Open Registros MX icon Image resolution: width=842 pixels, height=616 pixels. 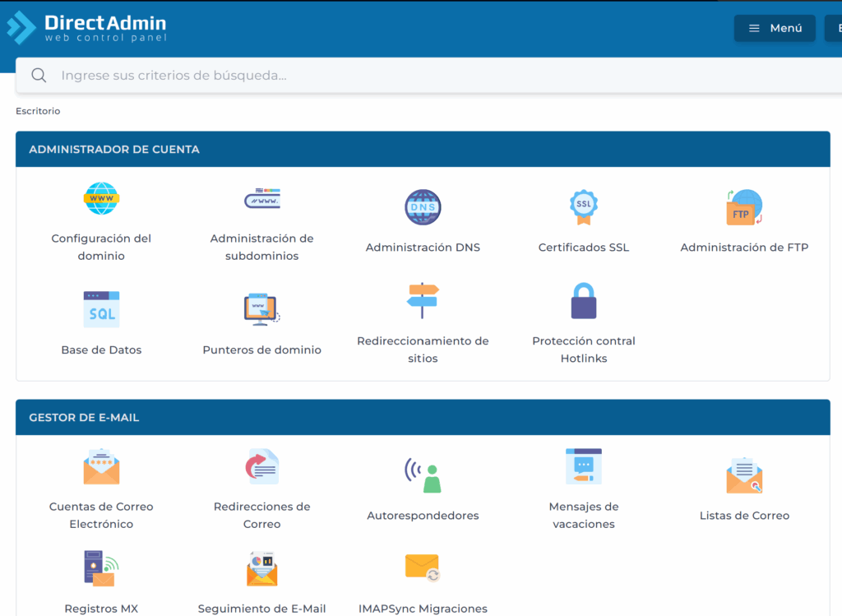tap(101, 568)
